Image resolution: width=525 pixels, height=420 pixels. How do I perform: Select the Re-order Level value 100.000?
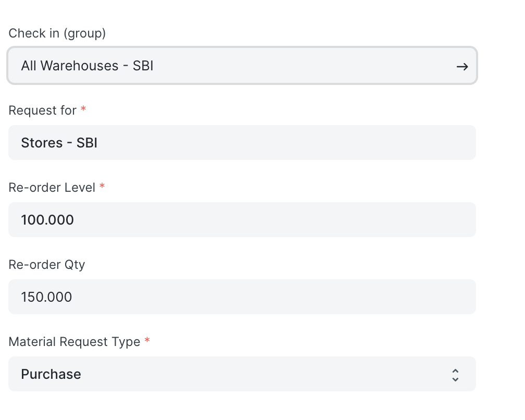tap(242, 219)
